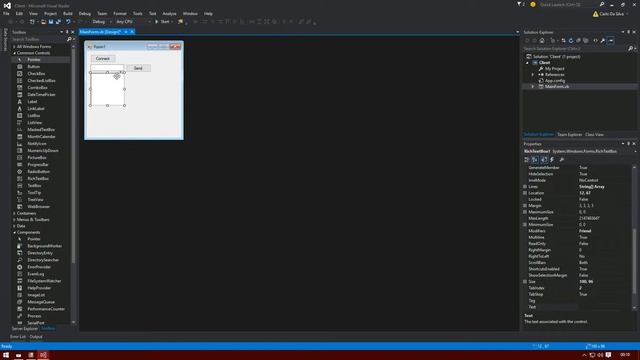Image resolution: width=640 pixels, height=360 pixels.
Task: Show Properties wrench icon in Solution Explorer
Action: click(602, 40)
